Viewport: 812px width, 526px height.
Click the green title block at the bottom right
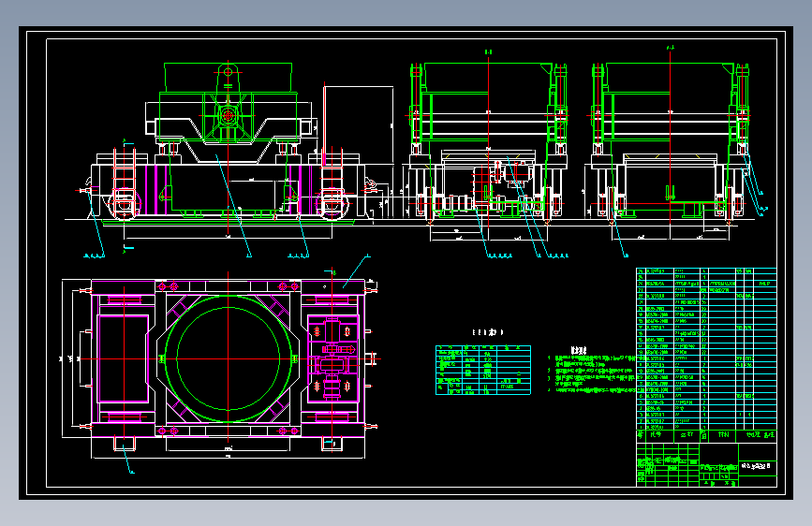[x=706, y=465]
